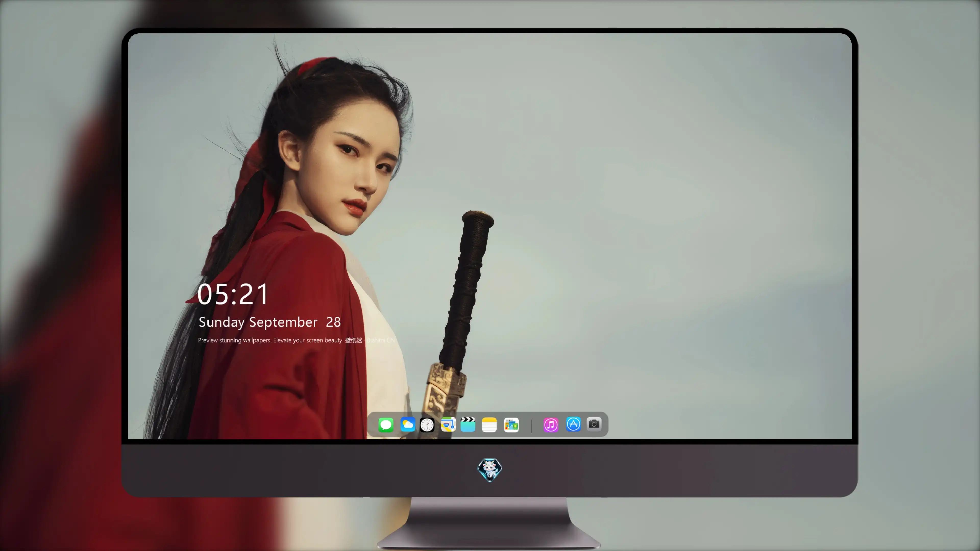Open the blue App Store icon
This screenshot has width=980, height=551.
[x=573, y=424]
